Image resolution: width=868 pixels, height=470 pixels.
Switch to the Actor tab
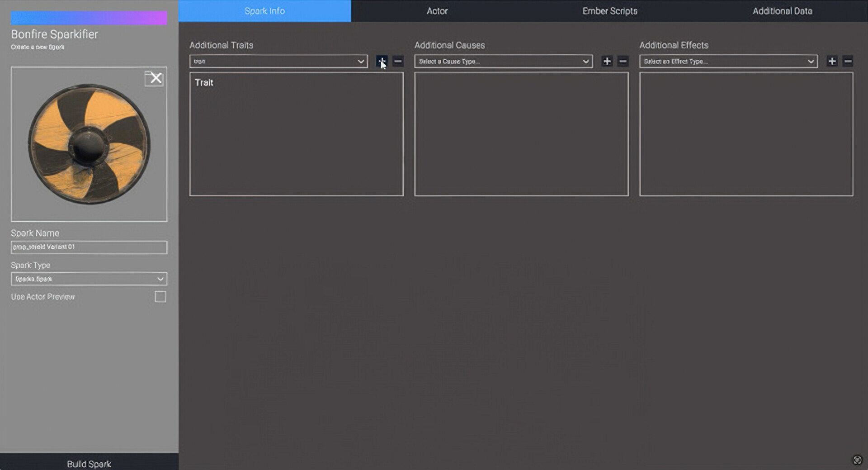click(437, 11)
